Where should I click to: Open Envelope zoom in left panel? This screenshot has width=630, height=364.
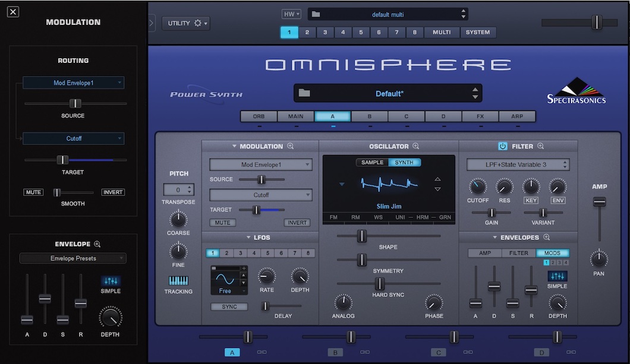tap(97, 244)
